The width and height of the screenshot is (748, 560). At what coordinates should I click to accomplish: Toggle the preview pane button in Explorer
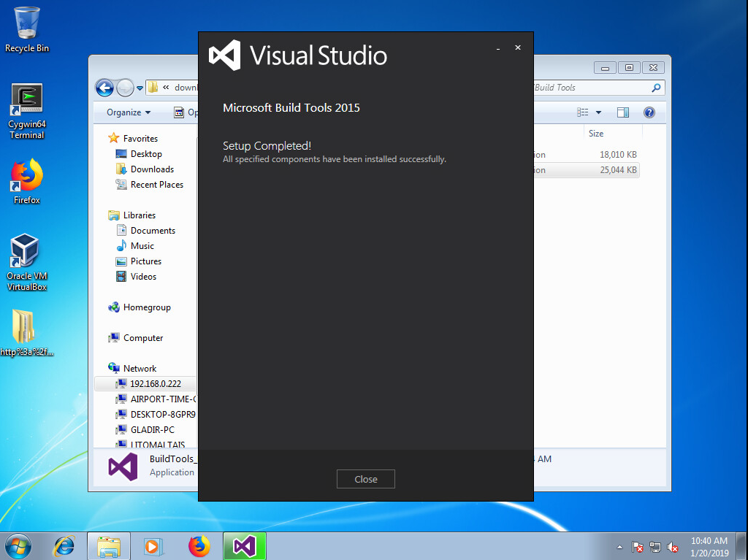coord(623,112)
